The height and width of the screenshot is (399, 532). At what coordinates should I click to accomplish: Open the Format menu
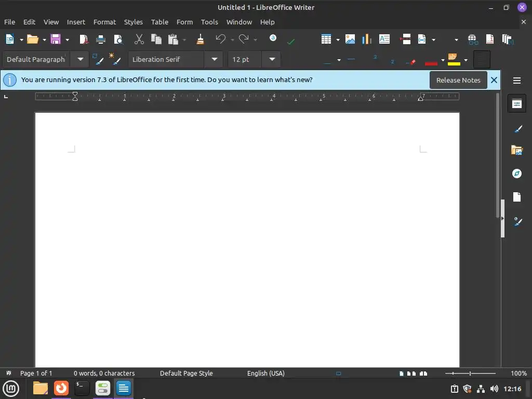(x=104, y=22)
